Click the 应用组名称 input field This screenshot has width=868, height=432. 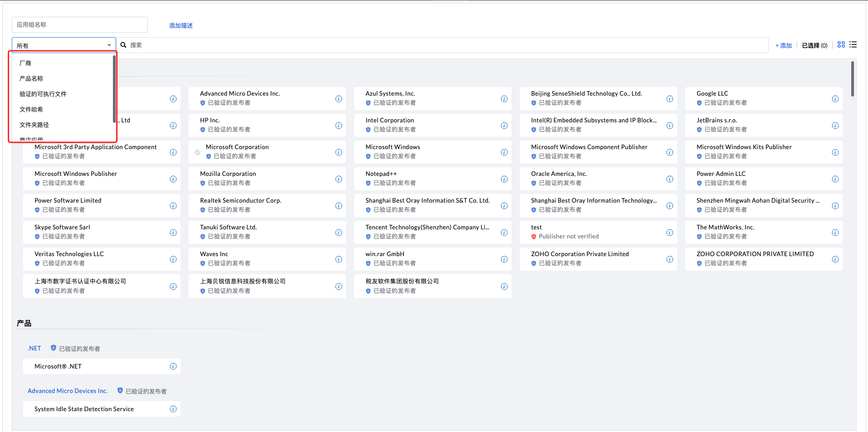click(x=80, y=24)
